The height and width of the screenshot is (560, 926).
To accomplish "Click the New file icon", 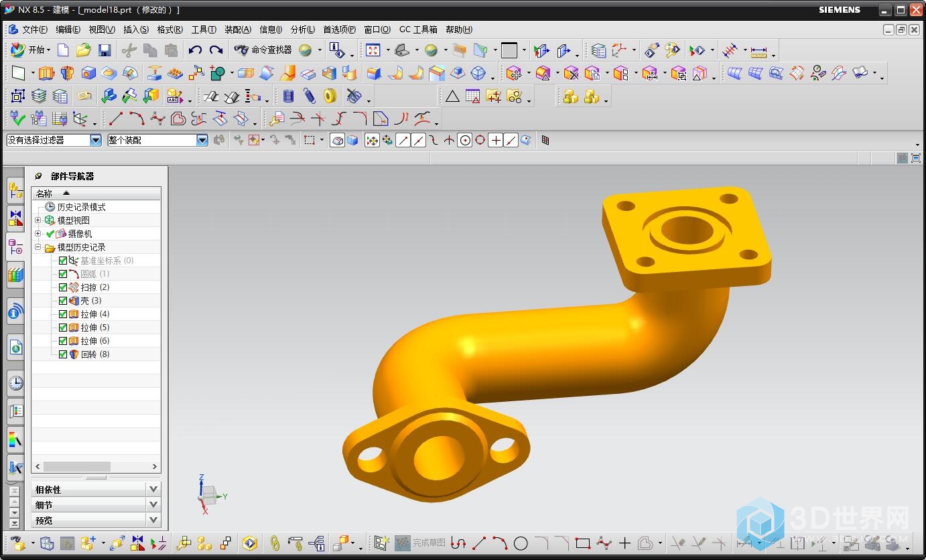I will [63, 50].
